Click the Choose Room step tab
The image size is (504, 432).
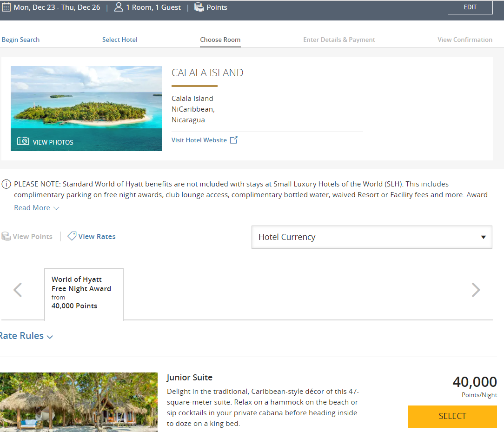[220, 40]
